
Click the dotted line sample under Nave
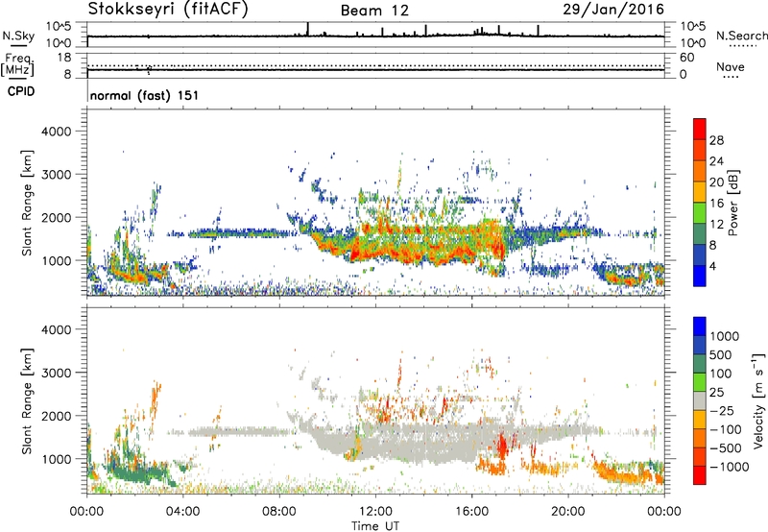click(731, 77)
